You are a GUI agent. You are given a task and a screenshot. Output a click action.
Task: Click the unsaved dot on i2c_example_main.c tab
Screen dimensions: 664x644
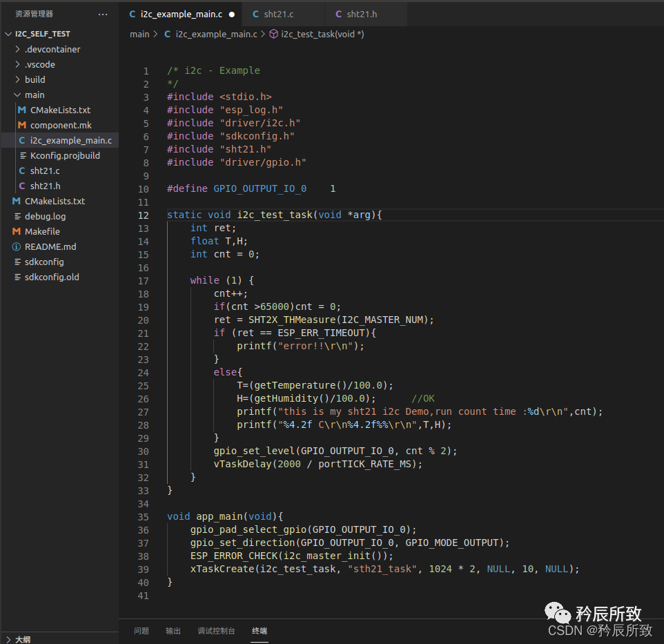coord(231,14)
